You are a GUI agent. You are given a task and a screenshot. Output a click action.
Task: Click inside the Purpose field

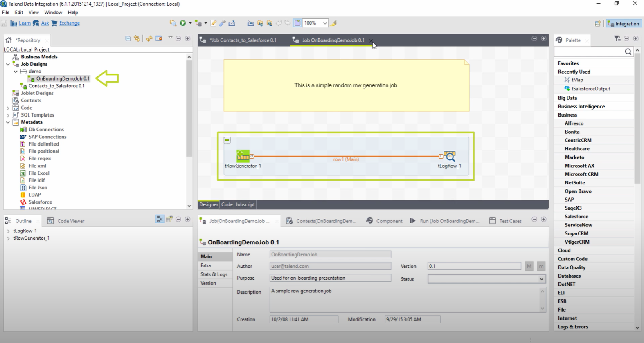pyautogui.click(x=330, y=278)
